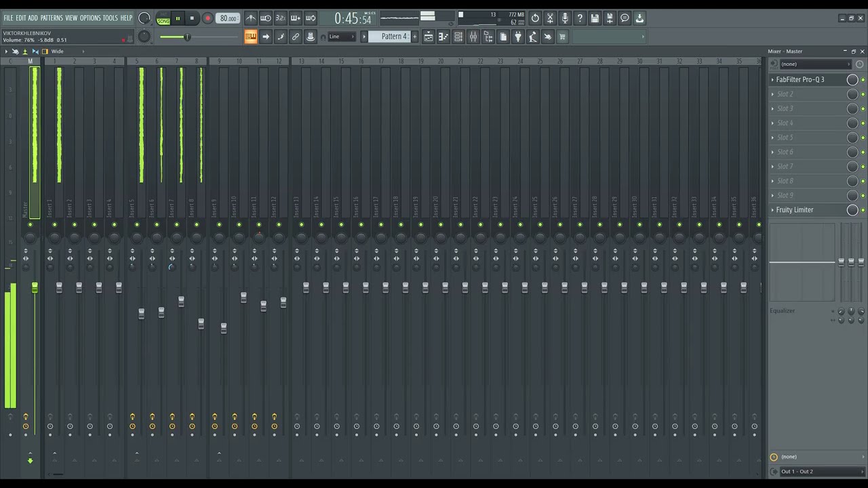This screenshot has width=868, height=488.
Task: Toggle typing keyboard to piano icon
Action: (250, 37)
